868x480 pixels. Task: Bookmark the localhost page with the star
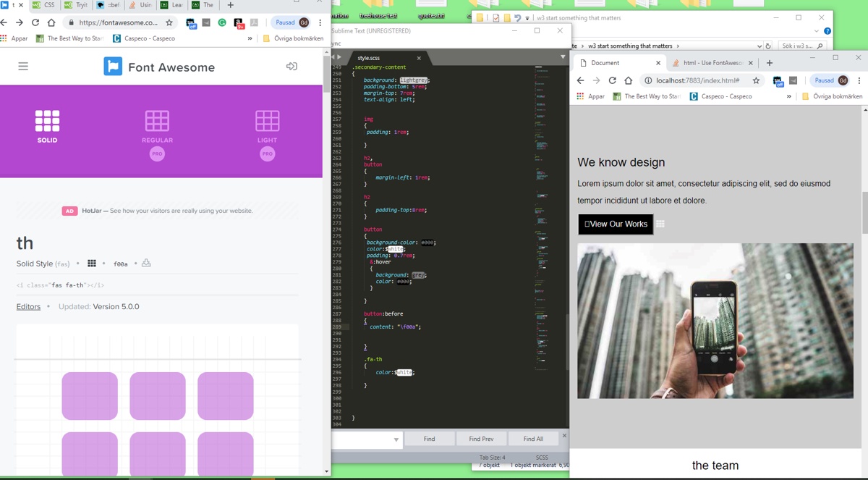(x=756, y=80)
